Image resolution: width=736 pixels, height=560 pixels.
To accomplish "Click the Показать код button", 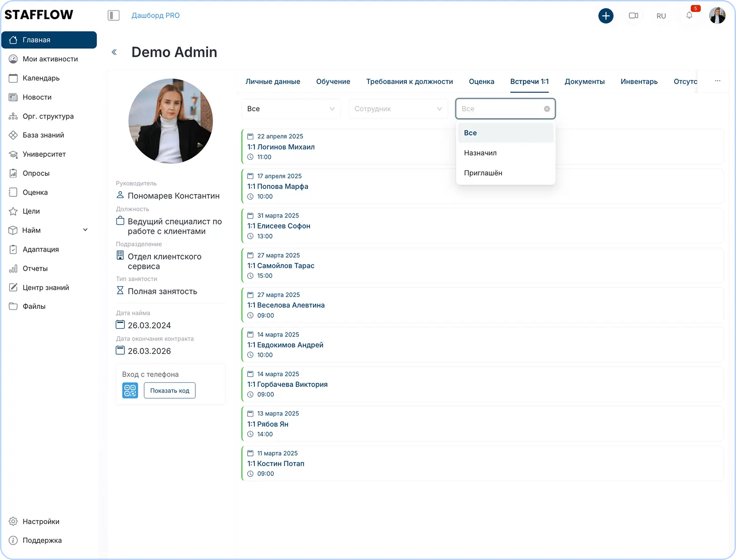I will pos(169,391).
